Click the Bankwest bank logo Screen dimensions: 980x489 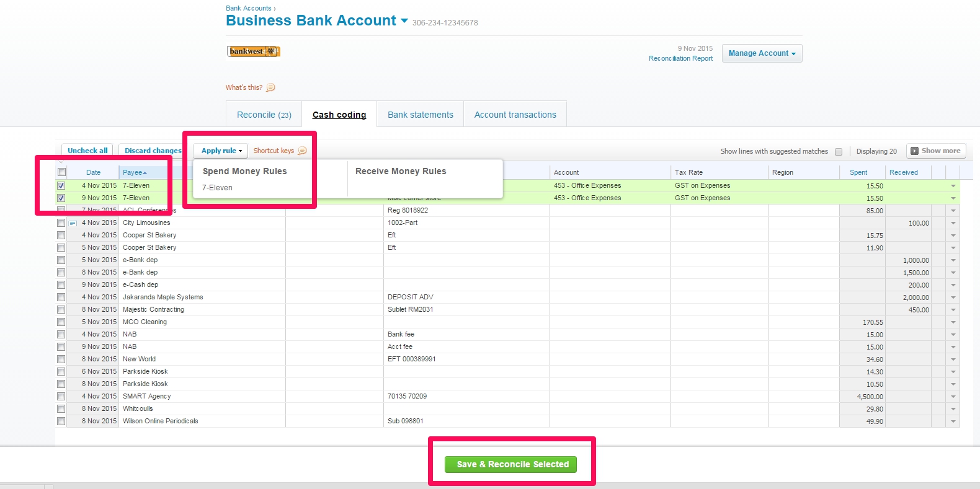(x=253, y=51)
